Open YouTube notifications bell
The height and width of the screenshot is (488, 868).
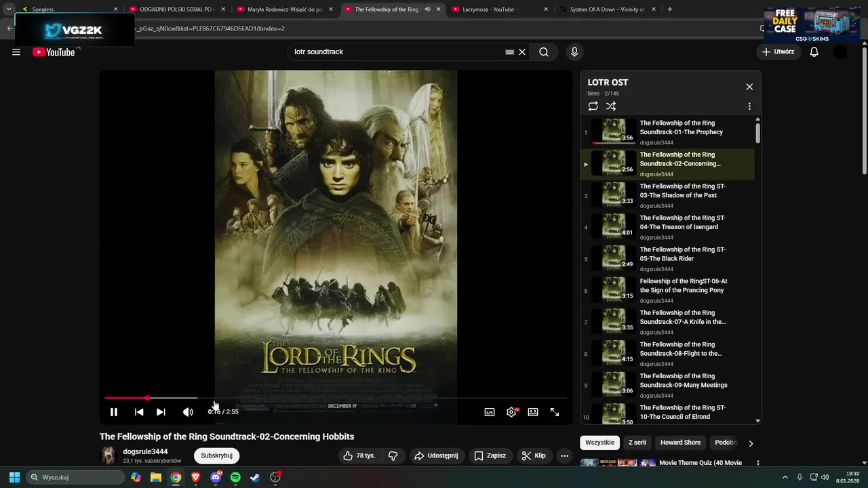814,52
